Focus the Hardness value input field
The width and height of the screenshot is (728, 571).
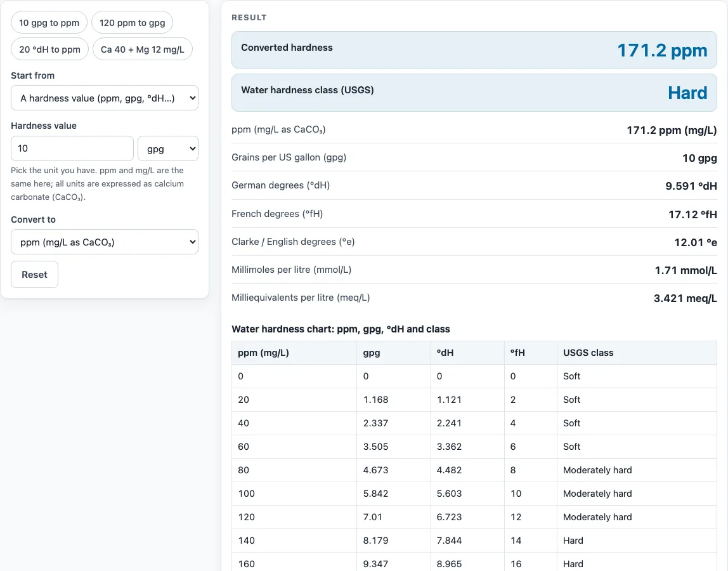(72, 148)
